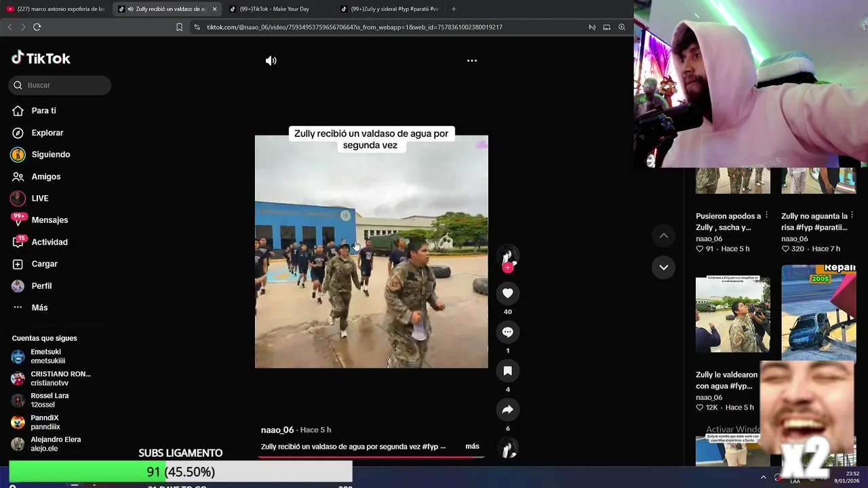Viewport: 868px width, 488px height.
Task: Open the Siguiendo feed
Action: pyautogui.click(x=50, y=155)
